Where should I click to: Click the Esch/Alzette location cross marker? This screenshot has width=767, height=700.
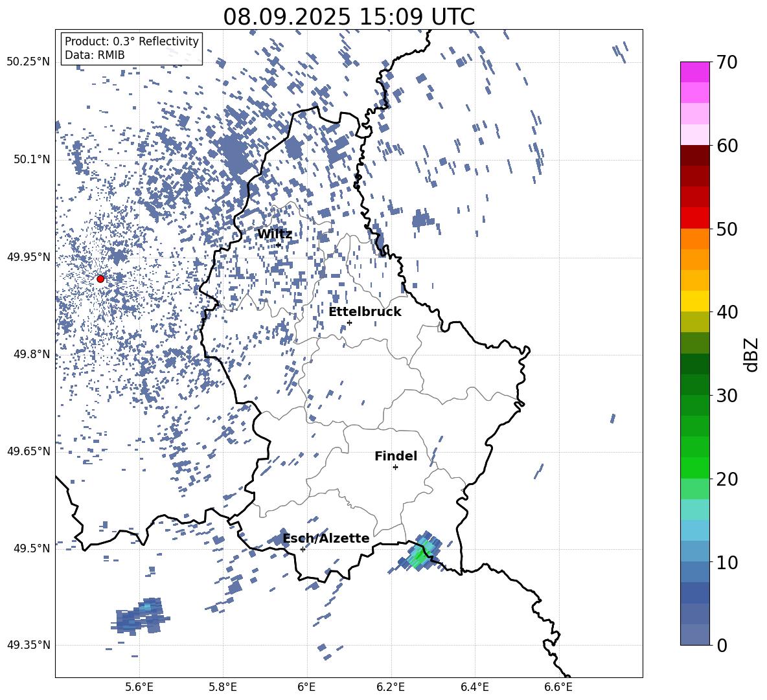pyautogui.click(x=303, y=549)
